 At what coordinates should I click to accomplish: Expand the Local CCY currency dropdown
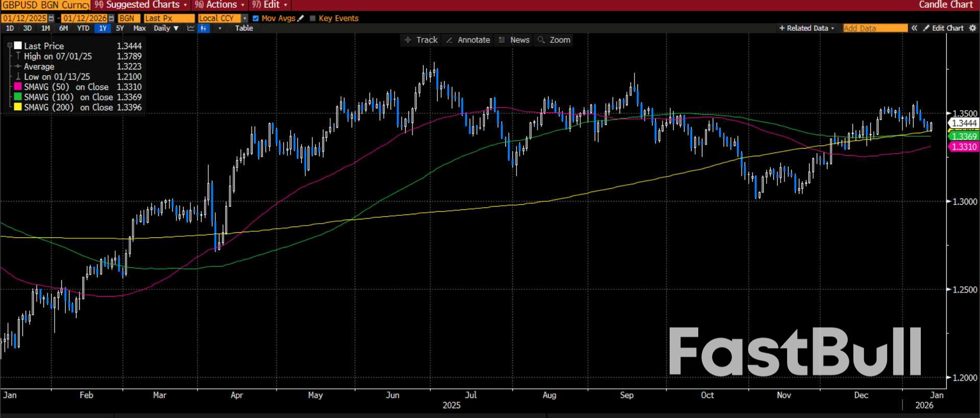(x=245, y=18)
